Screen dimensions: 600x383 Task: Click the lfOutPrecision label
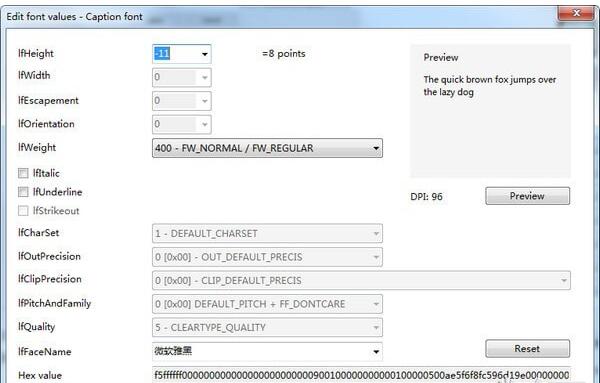coord(49,256)
